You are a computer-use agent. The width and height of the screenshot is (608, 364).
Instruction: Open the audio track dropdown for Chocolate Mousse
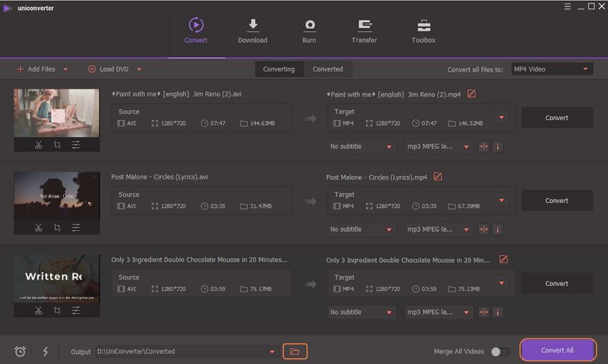438,313
